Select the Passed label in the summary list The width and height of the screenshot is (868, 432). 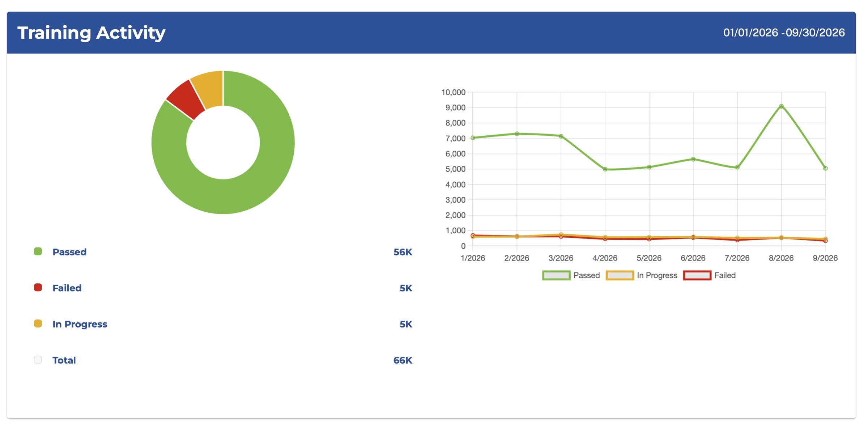69,252
